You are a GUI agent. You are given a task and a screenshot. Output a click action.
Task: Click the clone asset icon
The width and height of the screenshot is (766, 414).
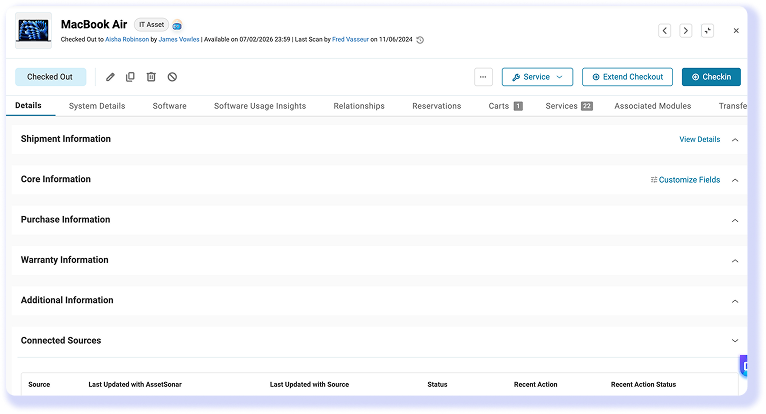130,77
